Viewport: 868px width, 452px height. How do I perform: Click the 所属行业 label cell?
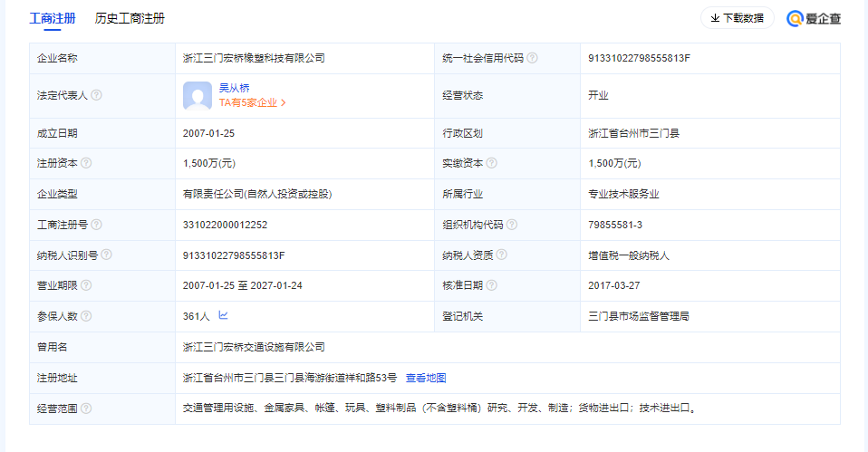coord(507,194)
